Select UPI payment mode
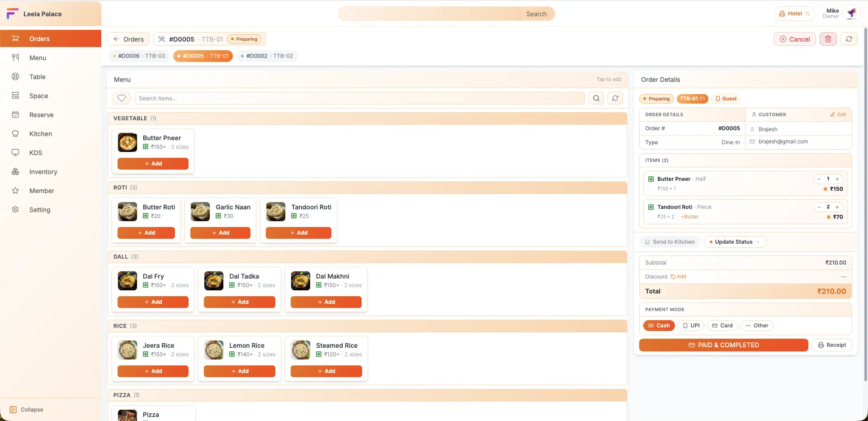 pos(691,325)
